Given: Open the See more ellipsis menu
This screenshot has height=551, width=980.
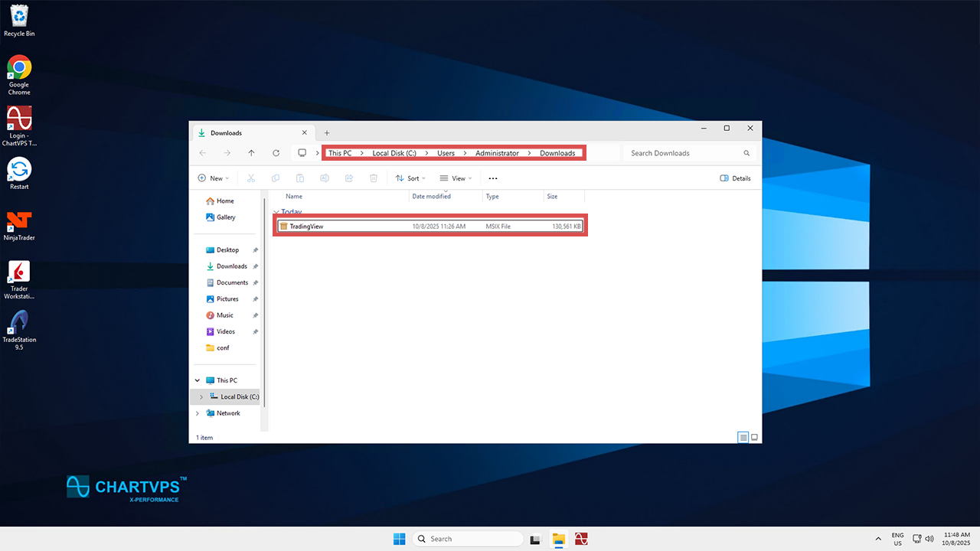Looking at the screenshot, I should click(x=493, y=178).
